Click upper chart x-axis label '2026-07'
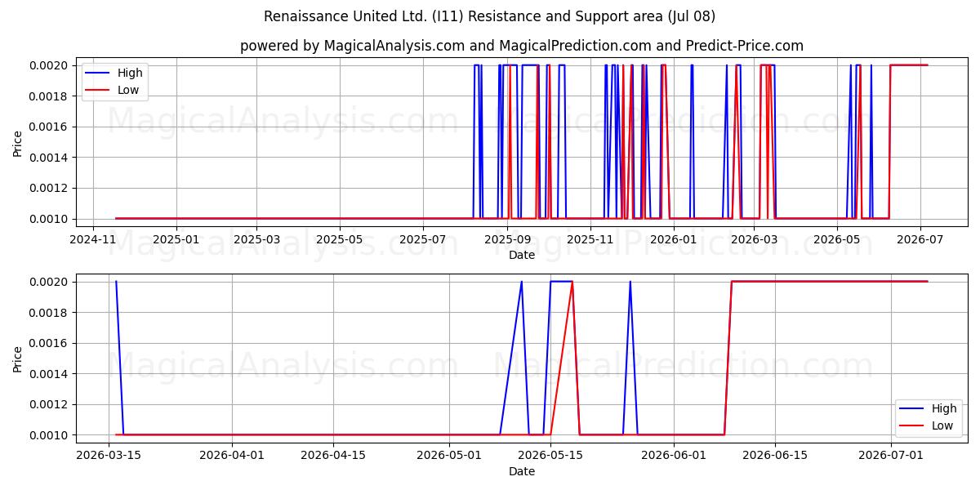 click(x=920, y=240)
